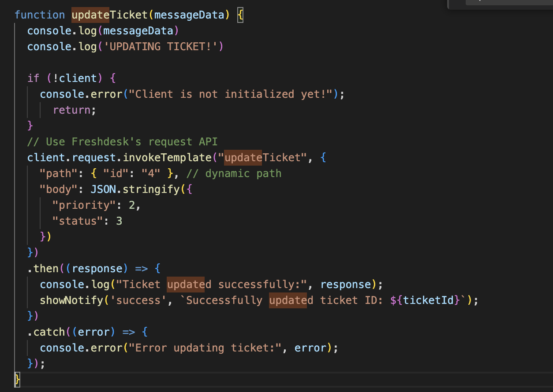Click the messageData parameter in the function signature

189,15
